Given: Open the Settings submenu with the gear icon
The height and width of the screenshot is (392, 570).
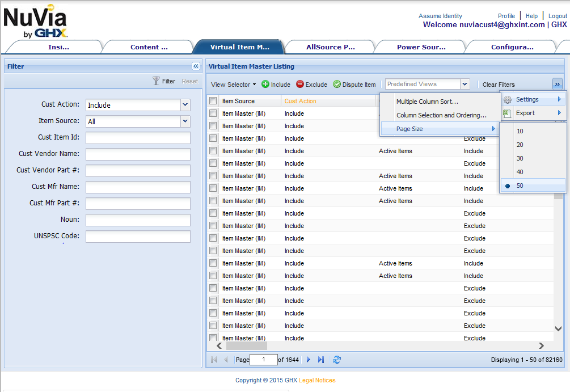Looking at the screenshot, I should coord(533,99).
